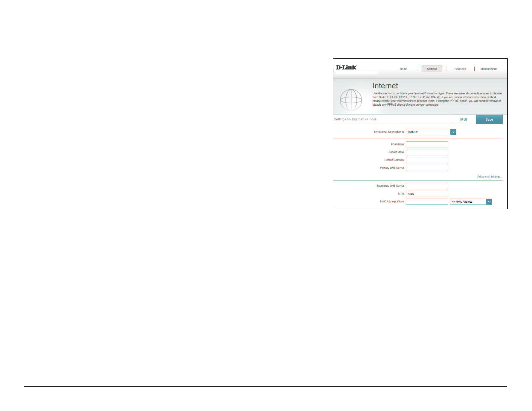Open the Home tab
Viewport: 532px width, 411px height.
pyautogui.click(x=403, y=69)
